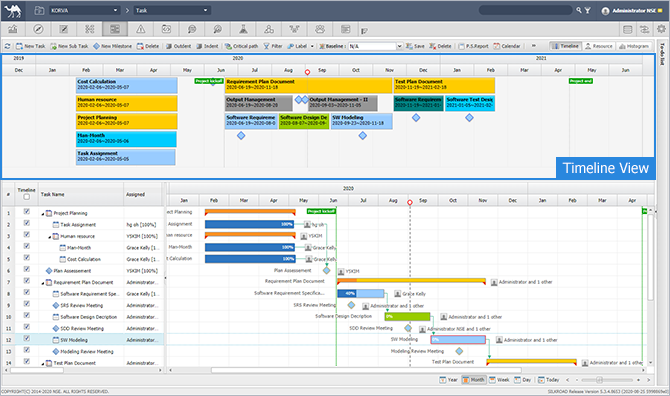Viewport: 670px width, 396px height.
Task: Uncheck timeline checkbox for SRS Review Meeting row
Action: [x=26, y=304]
